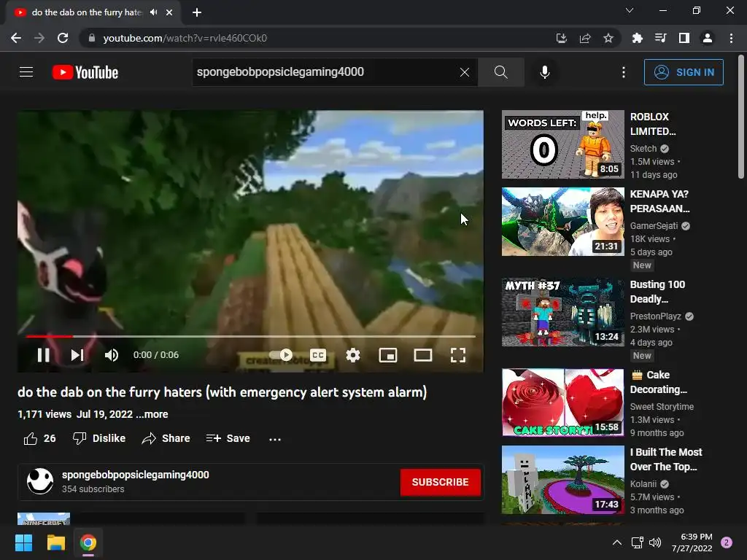Open the taskbar volume icon
Screen dimensions: 747x560
(655, 542)
